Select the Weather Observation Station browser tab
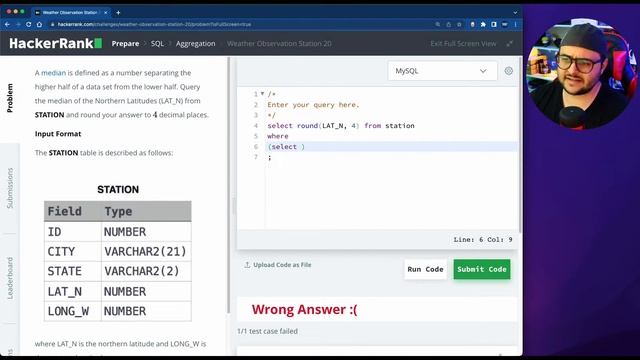 pos(70,13)
